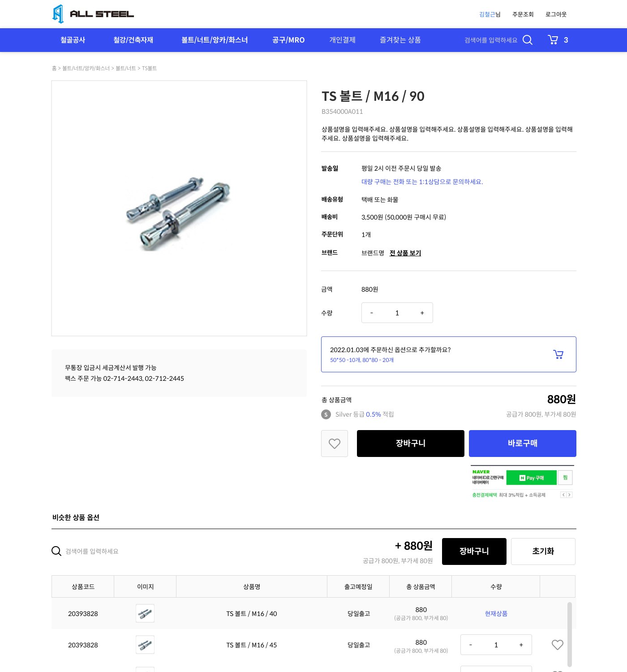Image resolution: width=627 pixels, height=672 pixels.
Task: Show previous Naver Pay benefit arrow
Action: [563, 495]
